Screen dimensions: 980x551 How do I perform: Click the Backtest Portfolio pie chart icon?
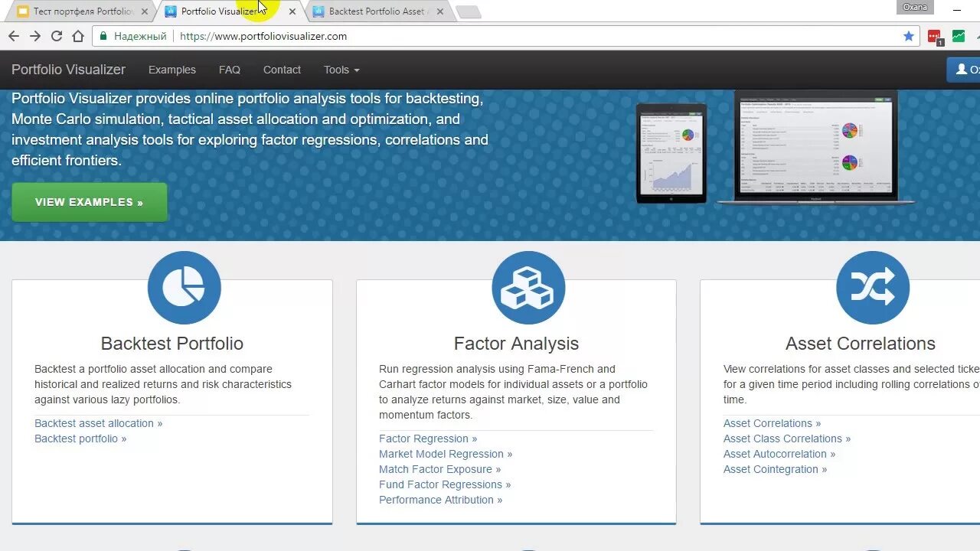click(x=185, y=288)
